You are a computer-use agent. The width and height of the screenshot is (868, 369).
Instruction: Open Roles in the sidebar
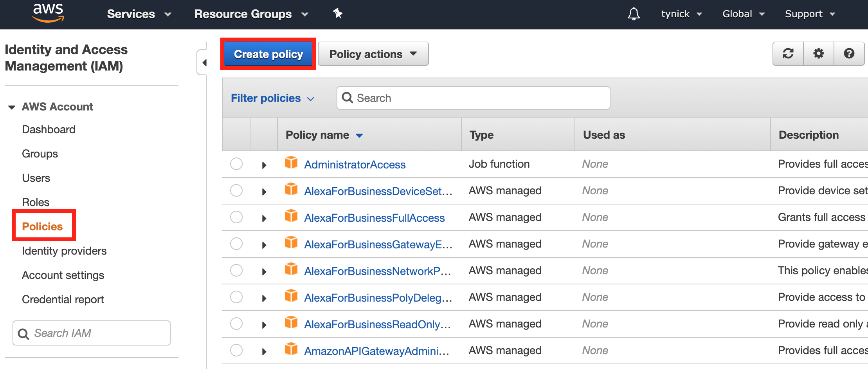(x=36, y=202)
